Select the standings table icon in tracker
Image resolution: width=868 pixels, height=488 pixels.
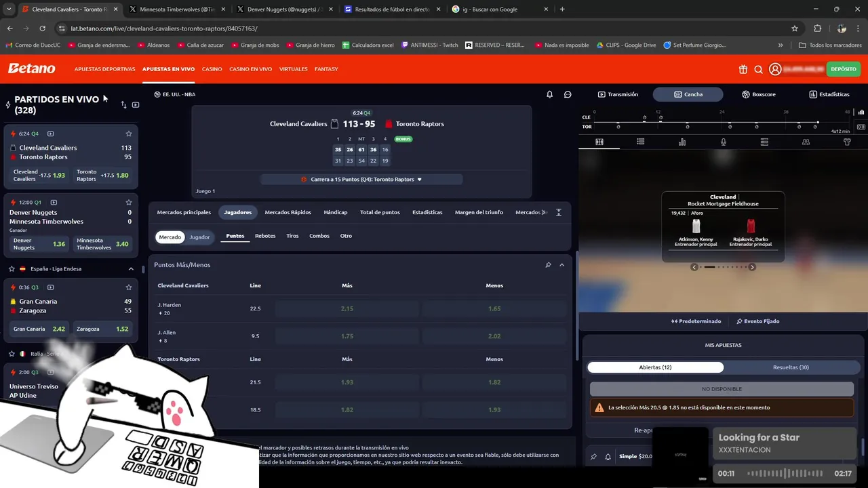click(764, 142)
